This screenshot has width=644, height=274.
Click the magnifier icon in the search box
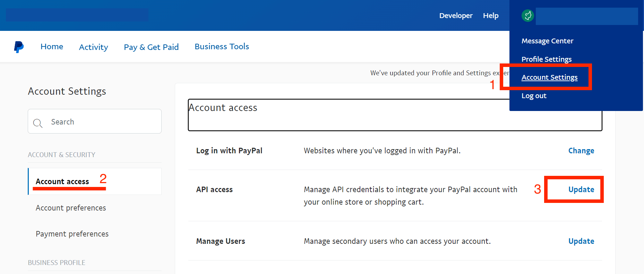pos(37,123)
